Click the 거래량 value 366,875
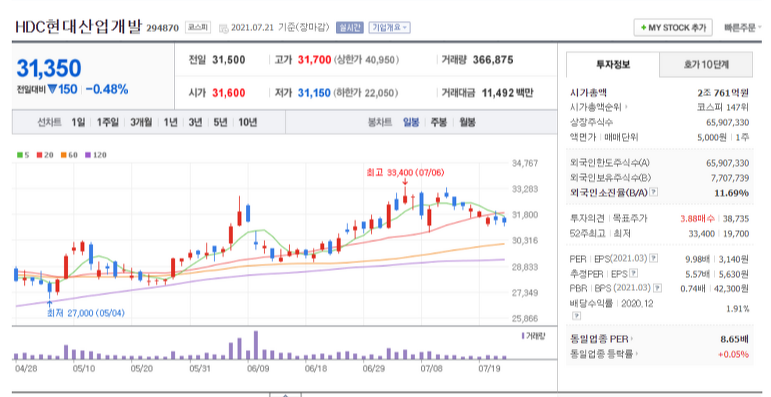 493,60
